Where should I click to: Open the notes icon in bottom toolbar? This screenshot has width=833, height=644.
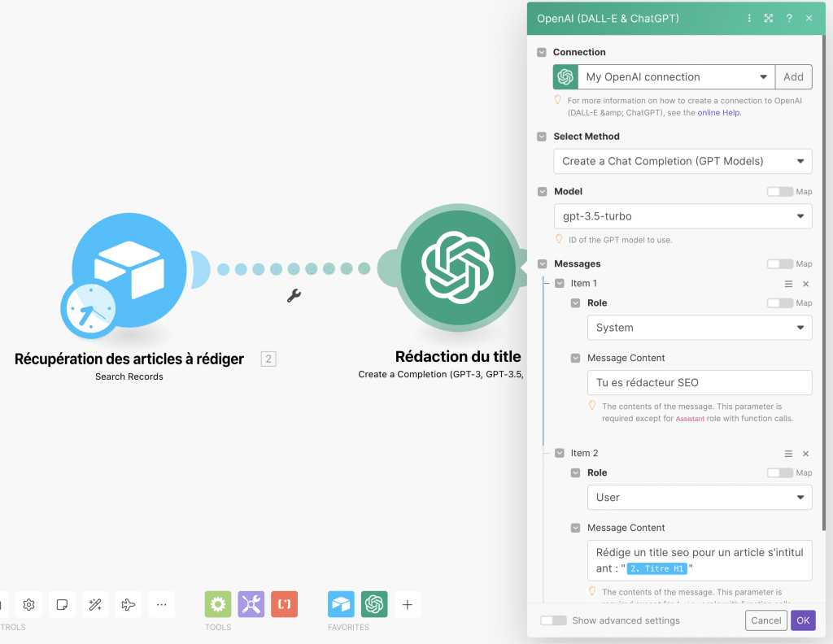pos(62,604)
